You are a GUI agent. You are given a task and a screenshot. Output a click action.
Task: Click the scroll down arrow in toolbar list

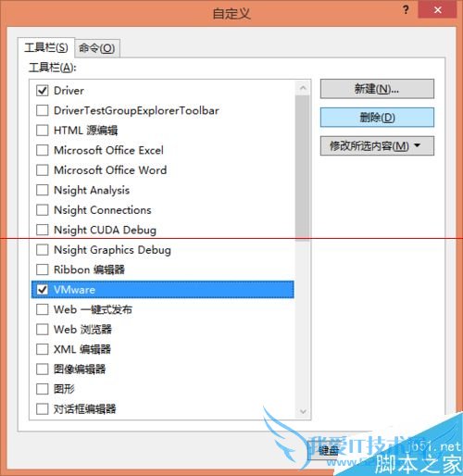tap(303, 411)
